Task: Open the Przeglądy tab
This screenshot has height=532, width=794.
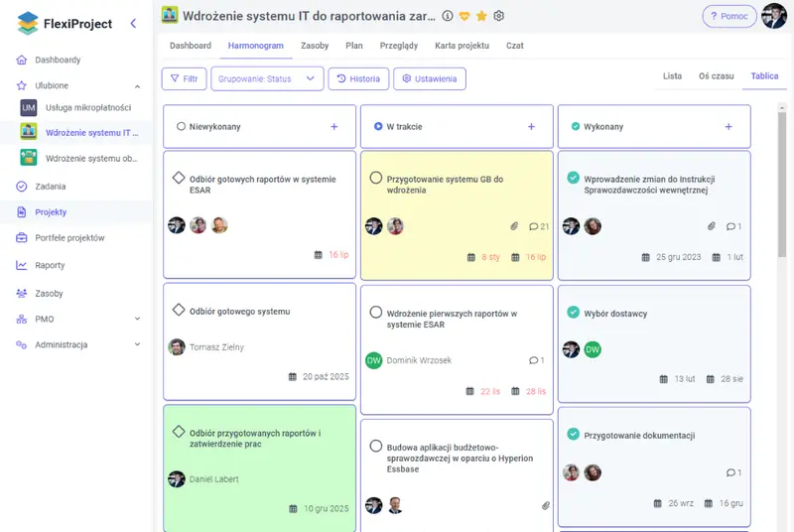Action: click(399, 46)
